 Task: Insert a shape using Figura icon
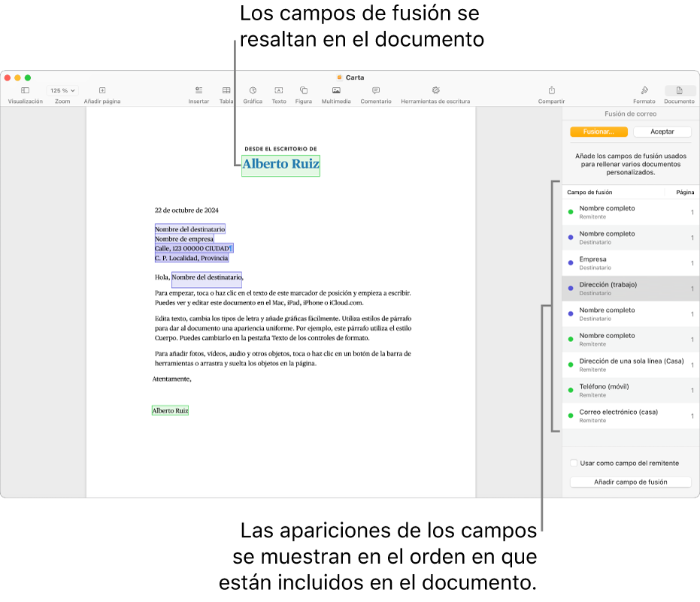[304, 91]
